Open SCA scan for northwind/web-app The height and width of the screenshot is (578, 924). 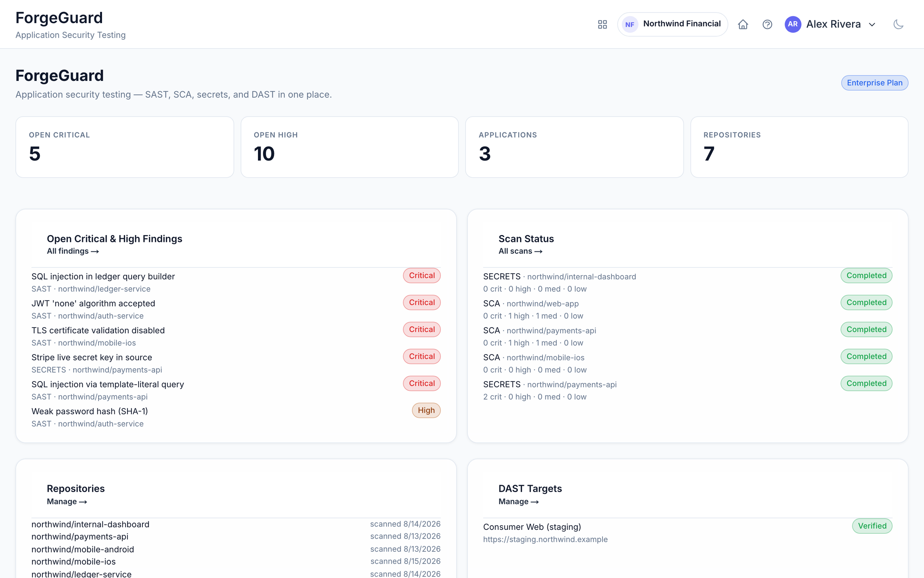pos(688,309)
